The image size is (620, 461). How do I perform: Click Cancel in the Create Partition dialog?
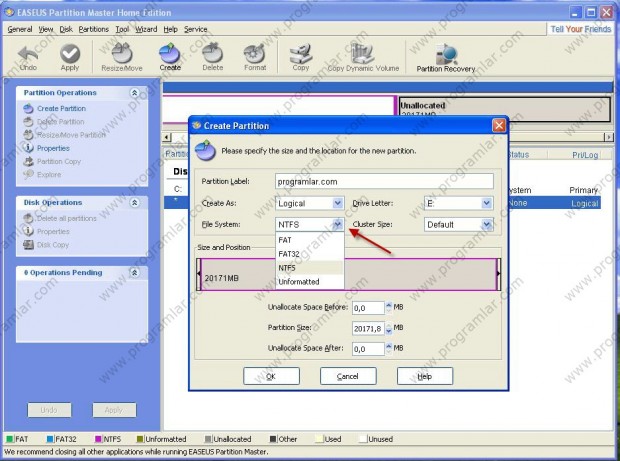pos(348,376)
